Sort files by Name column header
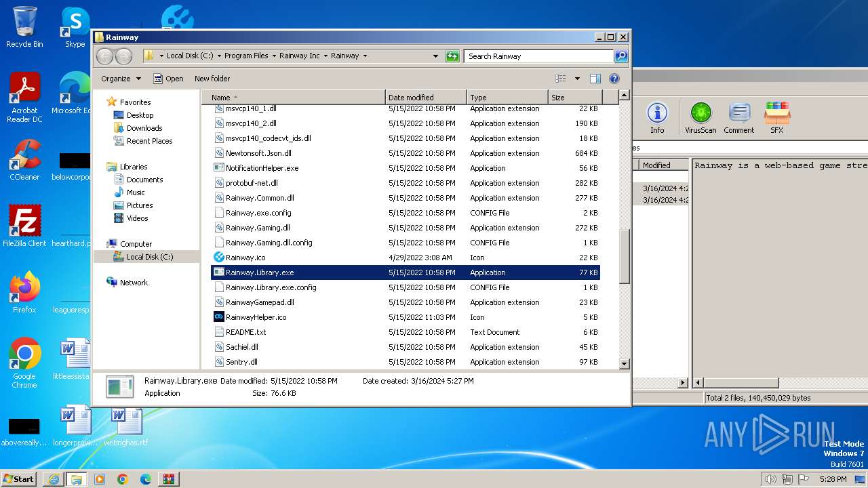Viewport: 868px width, 488px height. (x=294, y=98)
